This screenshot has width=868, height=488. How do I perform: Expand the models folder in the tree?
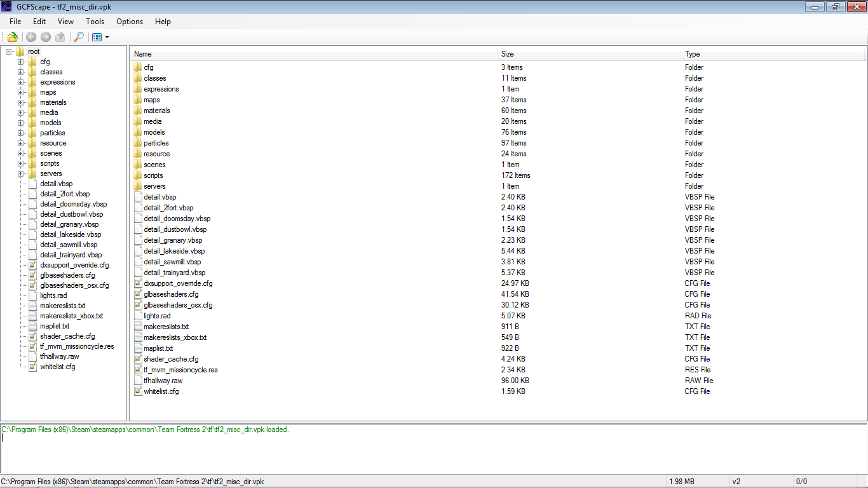[x=21, y=123]
